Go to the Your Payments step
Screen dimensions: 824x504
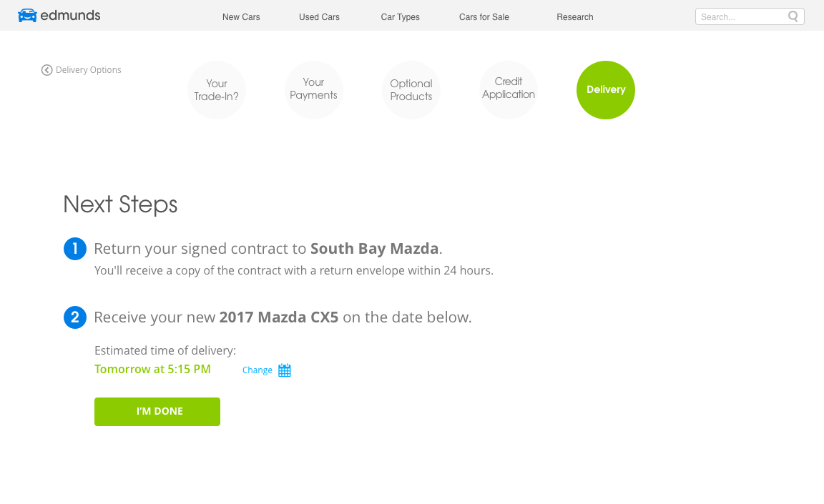point(314,90)
